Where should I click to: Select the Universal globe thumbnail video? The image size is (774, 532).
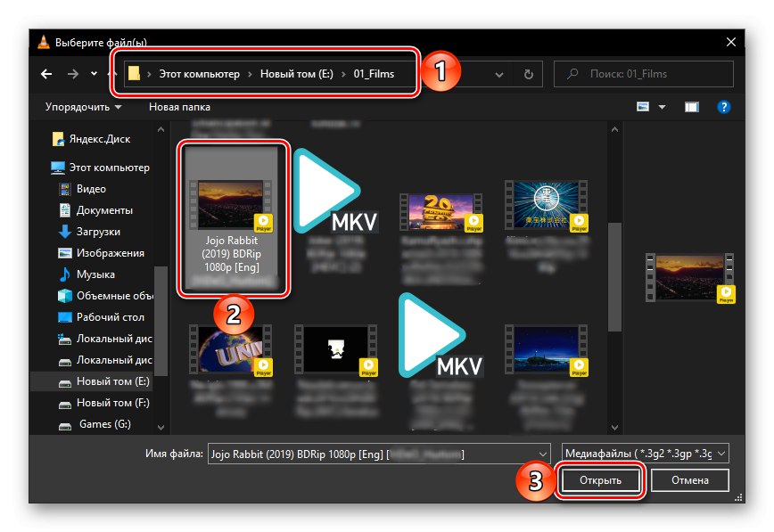[x=231, y=350]
